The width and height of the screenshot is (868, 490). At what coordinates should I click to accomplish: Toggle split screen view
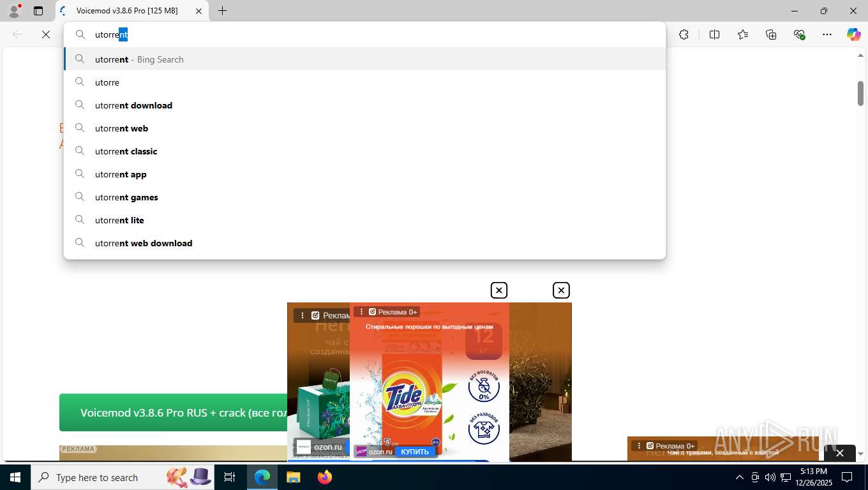click(715, 34)
